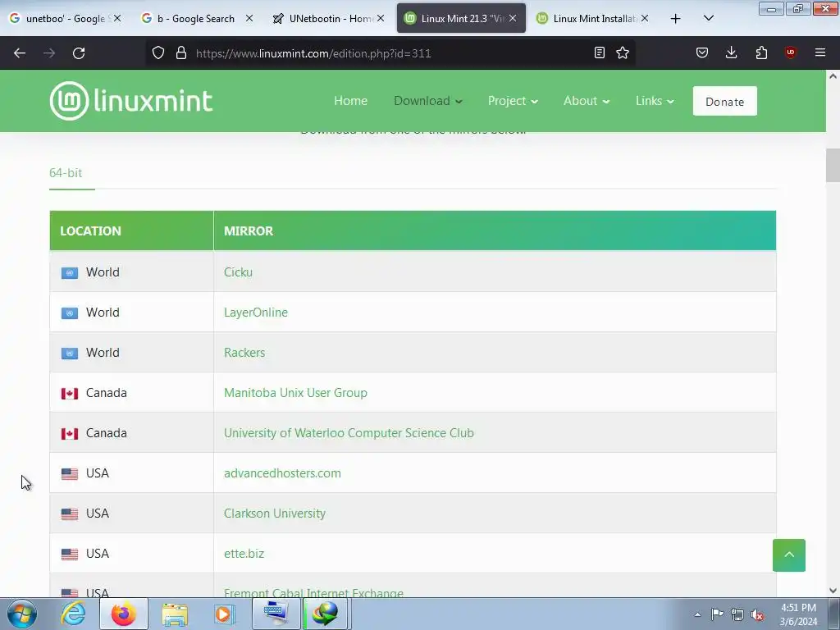This screenshot has width=840, height=630.
Task: Expand the Links menu
Action: click(654, 101)
